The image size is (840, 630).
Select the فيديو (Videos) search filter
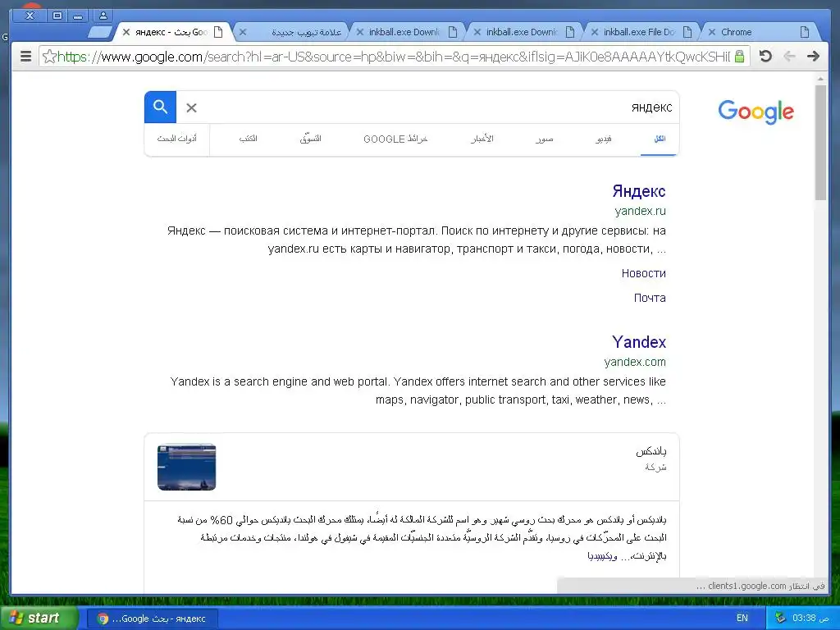(x=604, y=139)
